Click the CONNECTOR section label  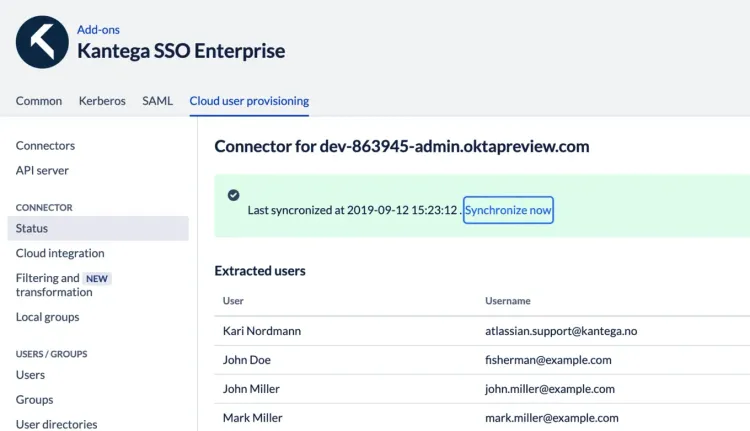tap(44, 208)
